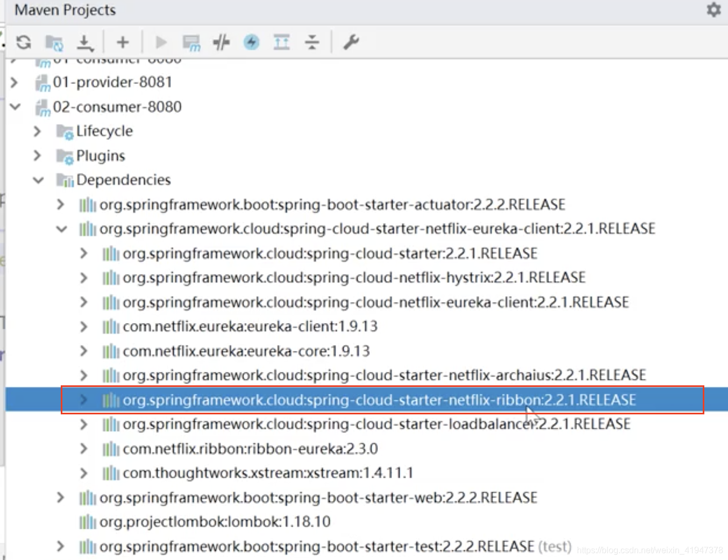Click Execute Maven Goal icon

point(191,43)
